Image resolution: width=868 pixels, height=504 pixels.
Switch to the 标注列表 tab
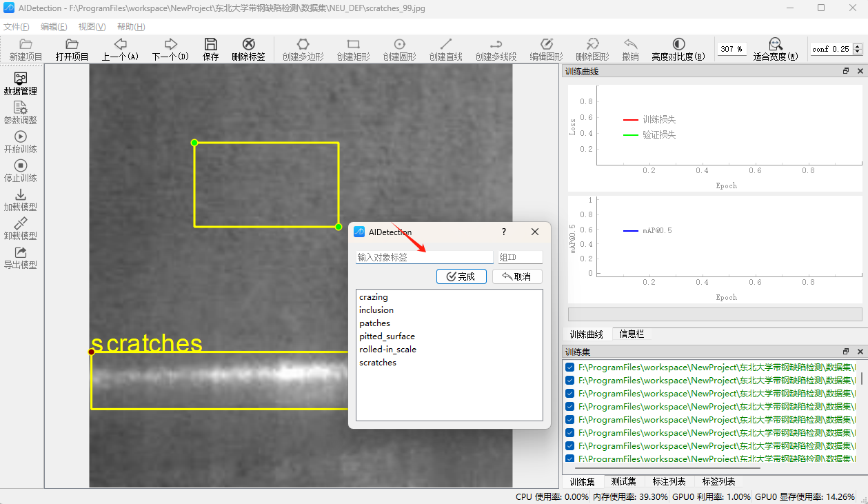669,481
